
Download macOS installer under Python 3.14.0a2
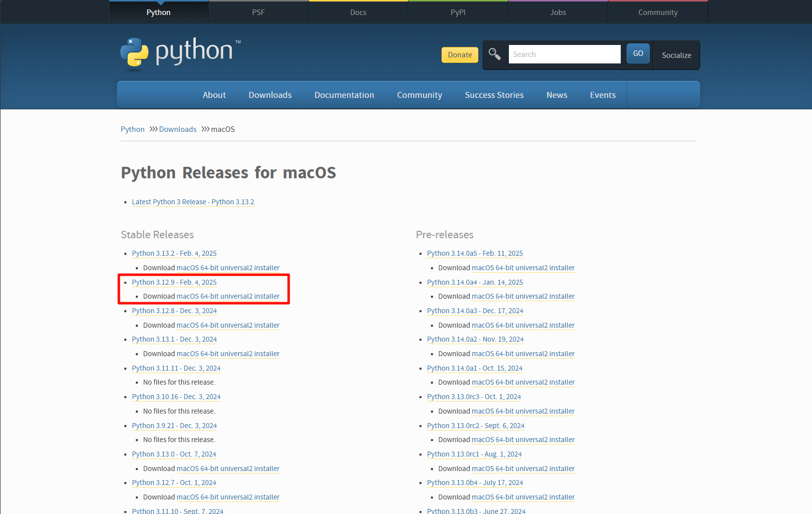[523, 354]
